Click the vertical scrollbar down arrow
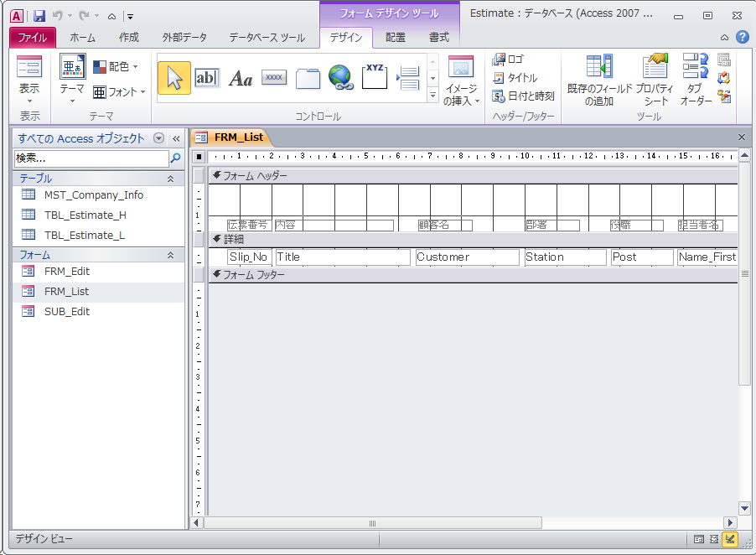The image size is (756, 555). [x=744, y=508]
